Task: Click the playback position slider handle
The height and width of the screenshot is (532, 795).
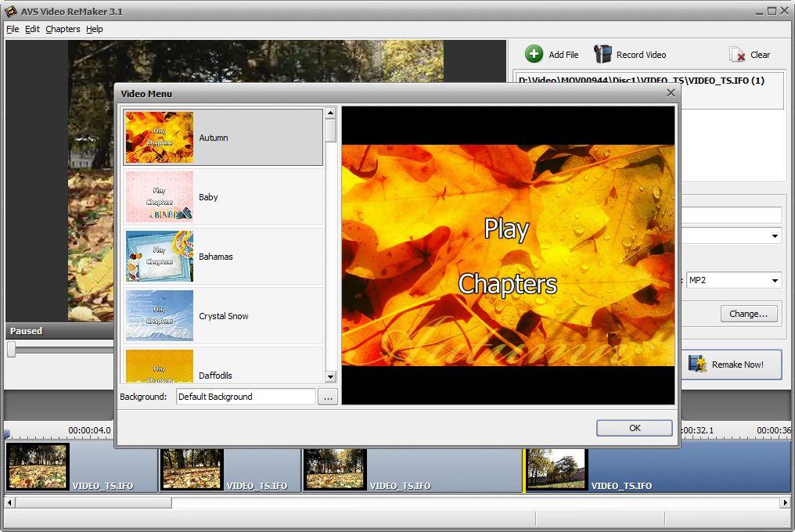Action: coord(11,349)
